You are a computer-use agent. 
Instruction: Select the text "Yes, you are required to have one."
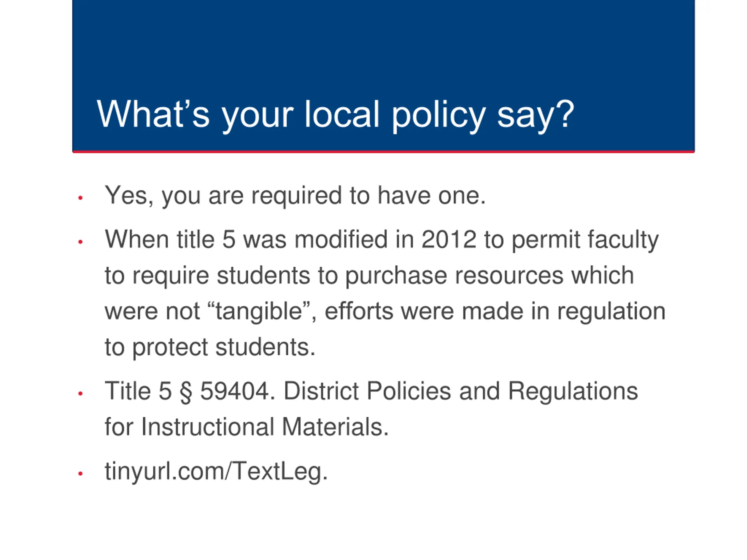tap(295, 195)
